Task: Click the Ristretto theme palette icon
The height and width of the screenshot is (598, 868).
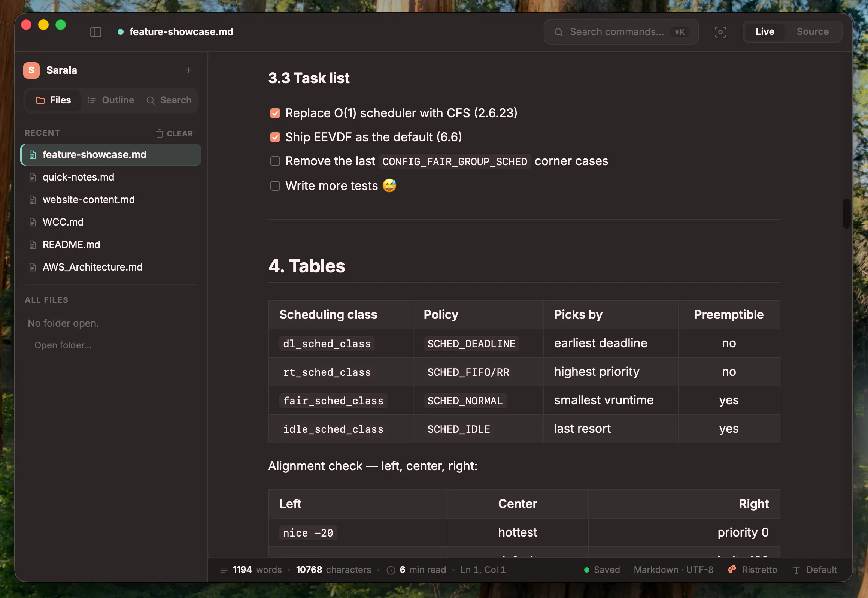Action: pyautogui.click(x=732, y=570)
